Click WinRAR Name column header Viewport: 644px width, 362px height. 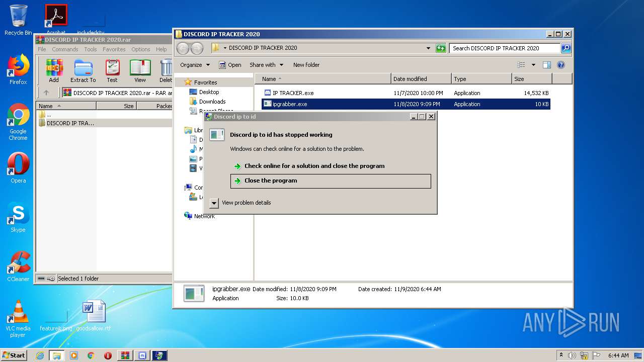pos(66,106)
